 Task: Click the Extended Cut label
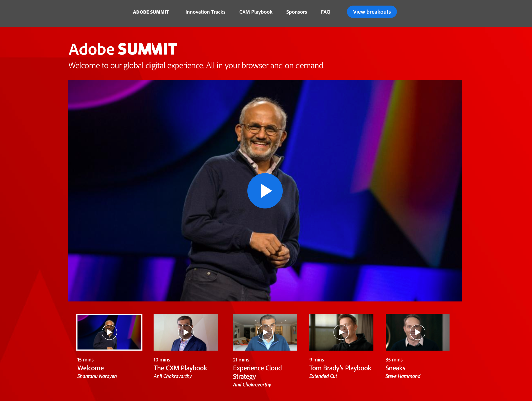[x=323, y=376]
